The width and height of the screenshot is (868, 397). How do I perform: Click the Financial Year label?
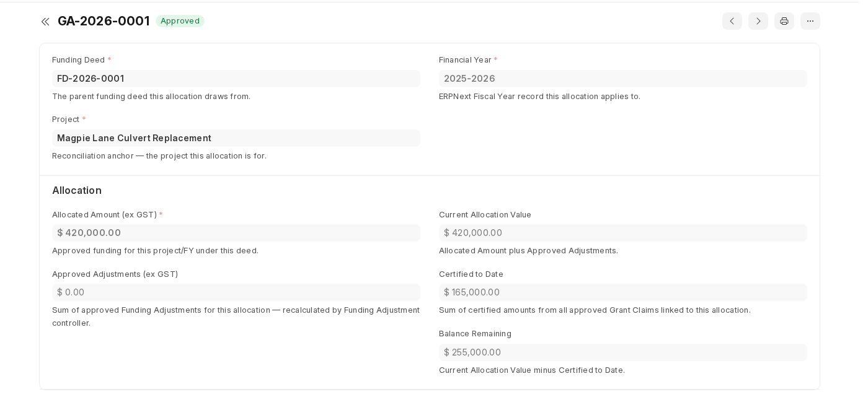[x=465, y=60]
